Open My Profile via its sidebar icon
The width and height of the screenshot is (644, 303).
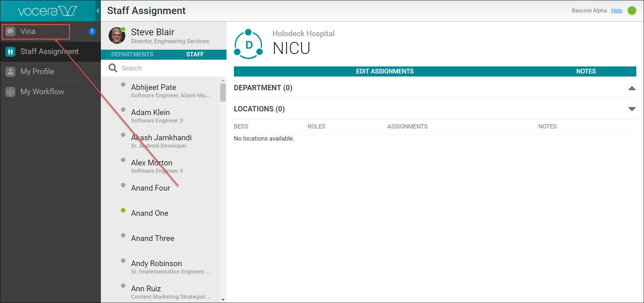click(x=10, y=71)
